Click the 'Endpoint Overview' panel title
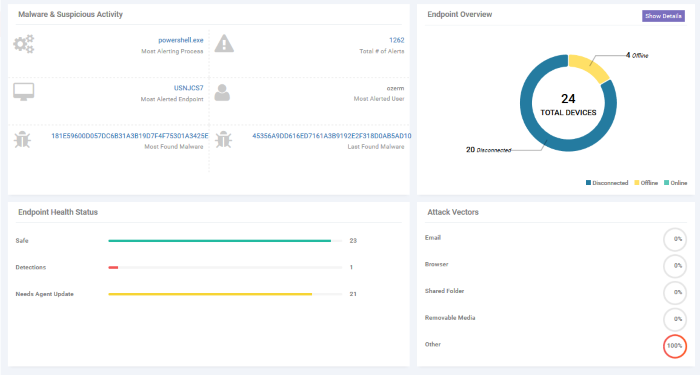 click(460, 14)
